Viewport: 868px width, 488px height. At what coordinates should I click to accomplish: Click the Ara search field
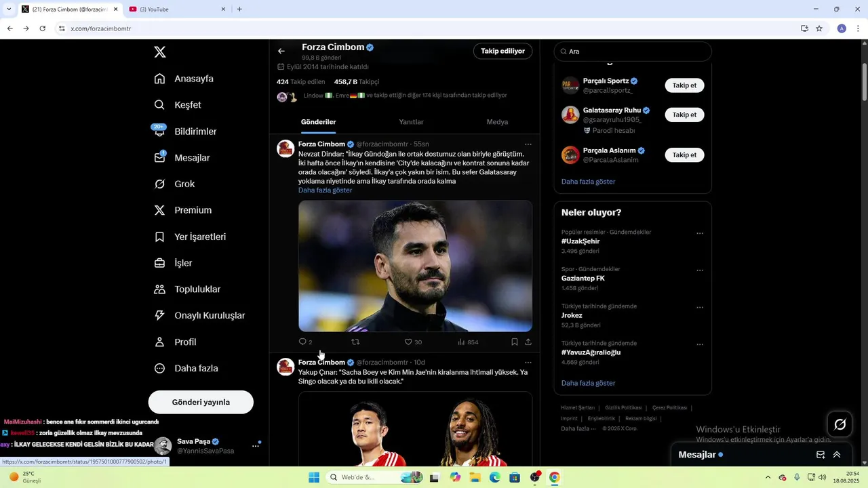pos(633,52)
